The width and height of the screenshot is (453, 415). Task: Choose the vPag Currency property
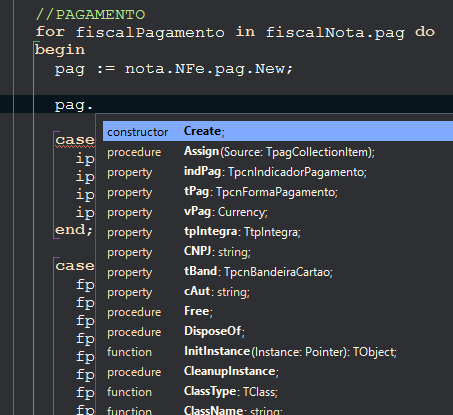click(278, 212)
